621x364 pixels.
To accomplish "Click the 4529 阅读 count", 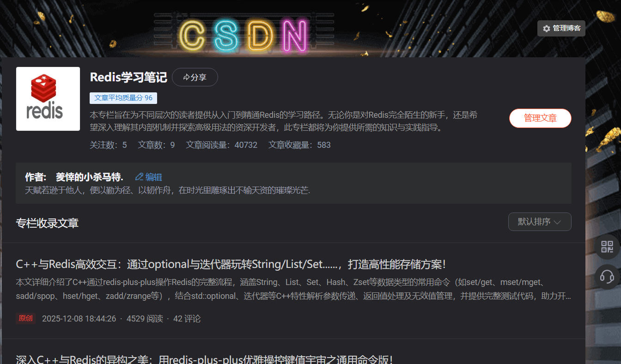I will [145, 319].
